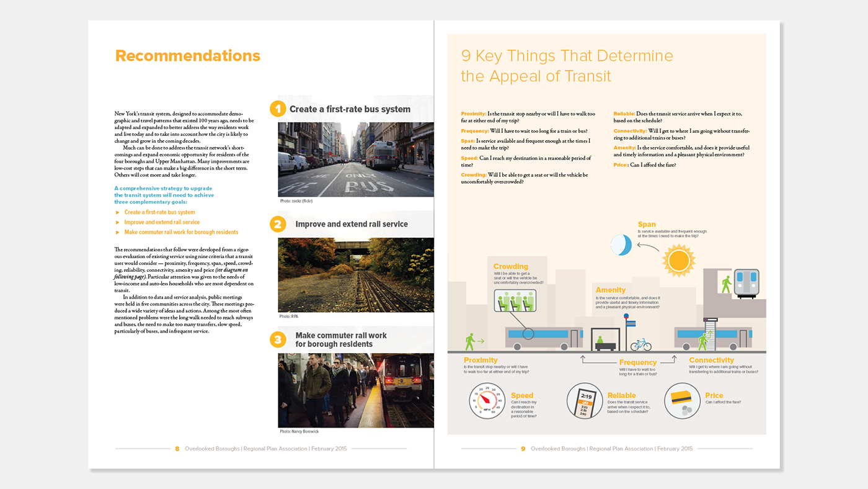
Task: Click the '9 Key Things That Determine' title
Action: [567, 56]
